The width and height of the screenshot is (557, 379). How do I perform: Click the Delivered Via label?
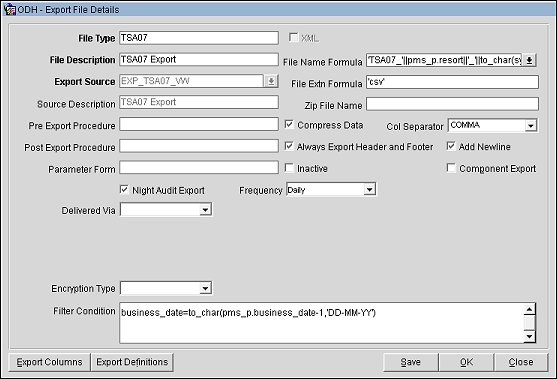point(88,211)
